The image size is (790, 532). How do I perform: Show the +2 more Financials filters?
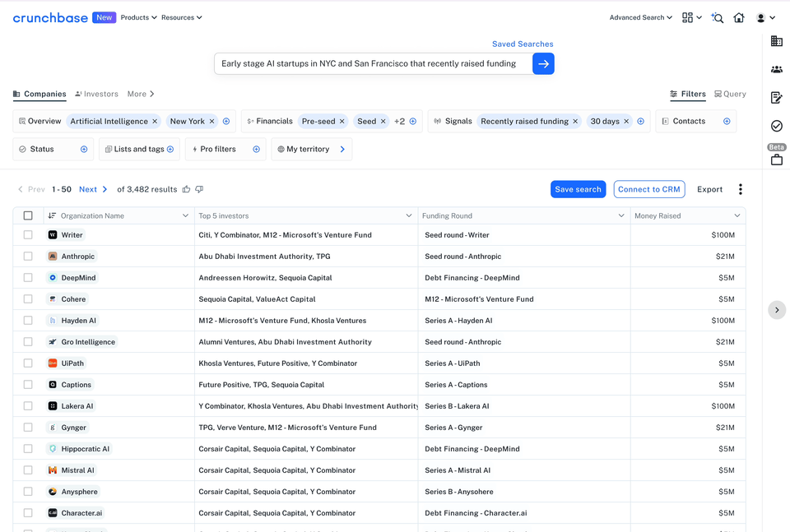(400, 122)
